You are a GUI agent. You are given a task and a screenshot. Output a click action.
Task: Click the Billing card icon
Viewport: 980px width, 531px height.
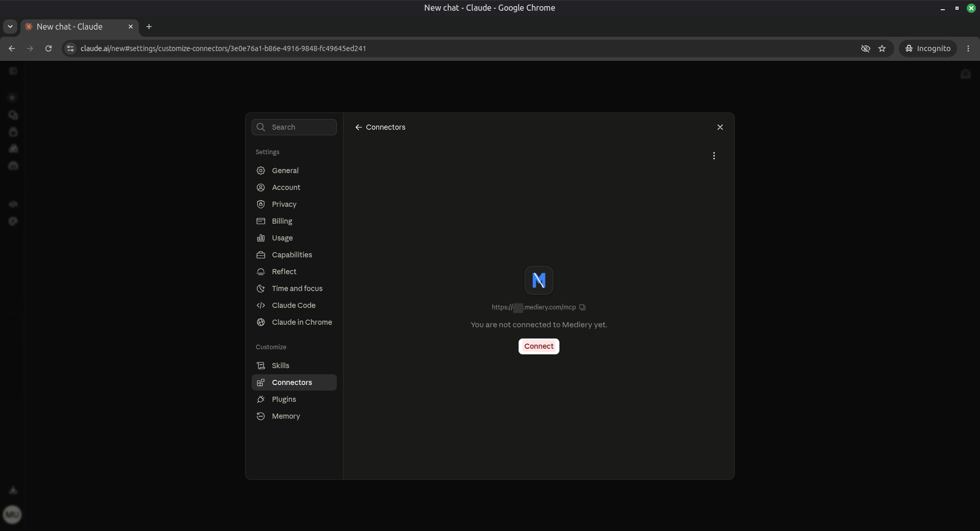click(261, 221)
